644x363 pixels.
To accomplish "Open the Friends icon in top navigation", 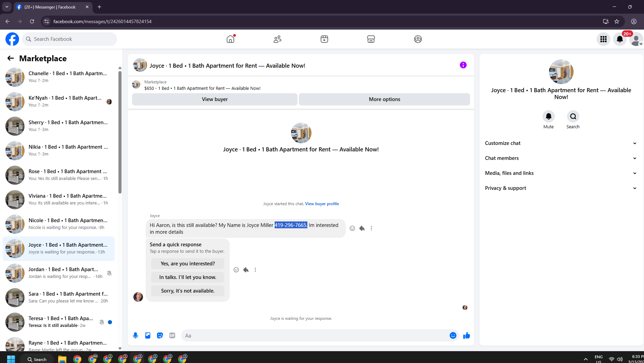I will [x=277, y=39].
